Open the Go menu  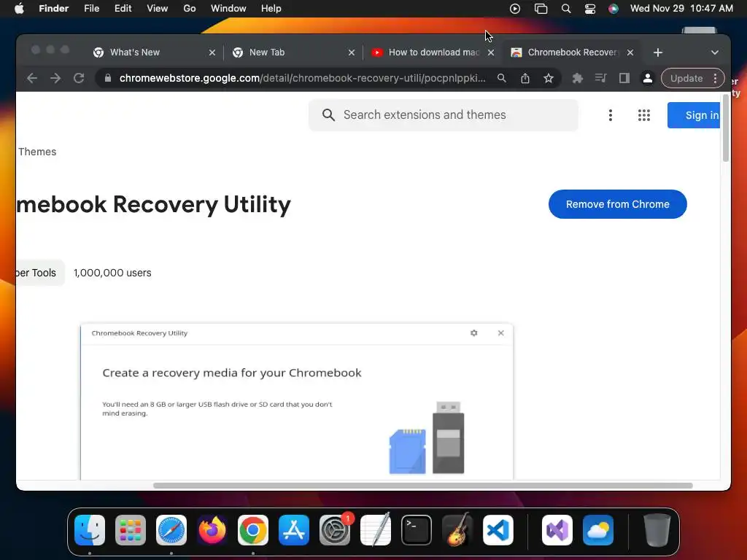[x=190, y=9]
